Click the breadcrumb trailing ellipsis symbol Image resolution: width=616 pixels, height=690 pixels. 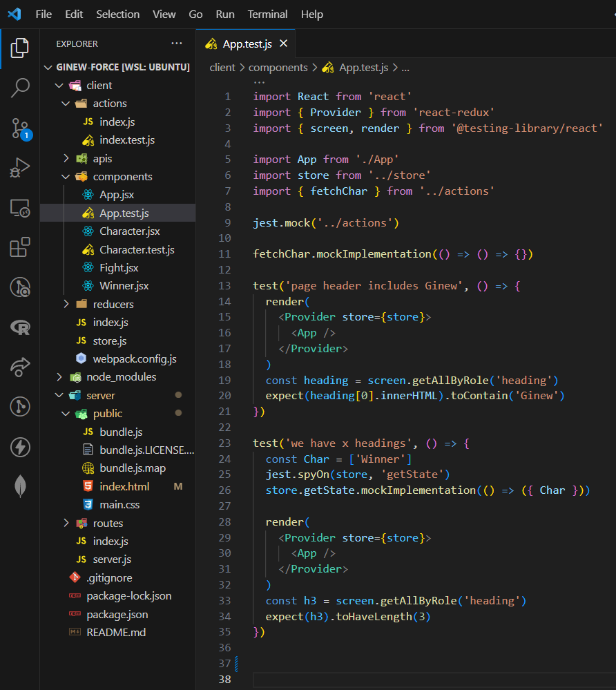405,68
